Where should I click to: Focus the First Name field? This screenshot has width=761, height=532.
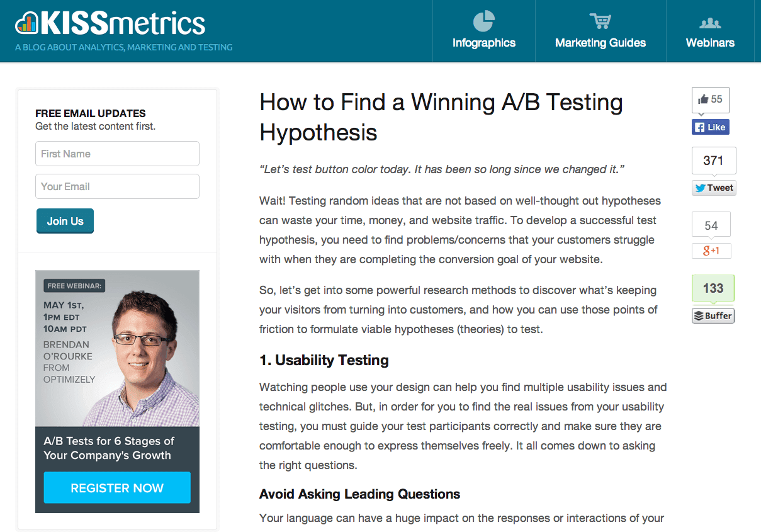pyautogui.click(x=117, y=154)
